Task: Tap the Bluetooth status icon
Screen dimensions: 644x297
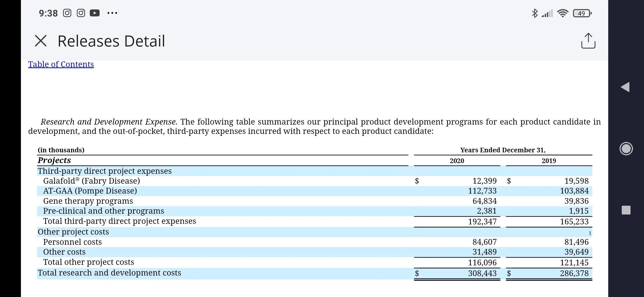Action: click(534, 13)
